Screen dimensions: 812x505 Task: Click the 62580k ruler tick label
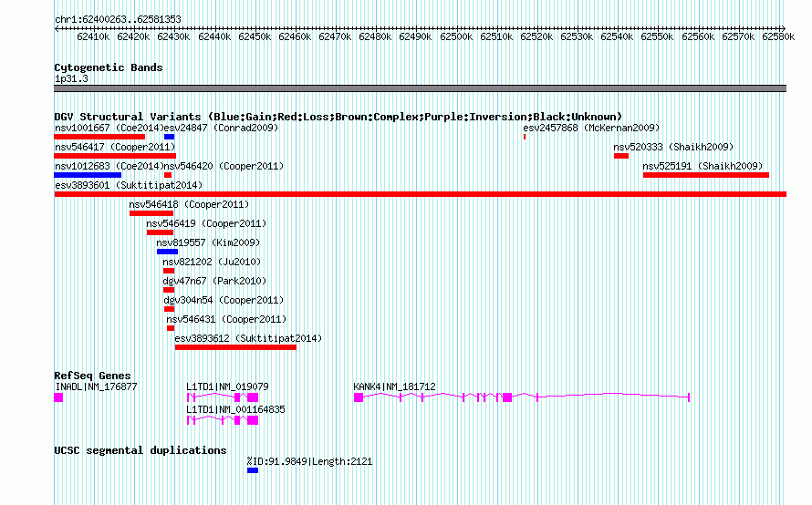(x=778, y=37)
